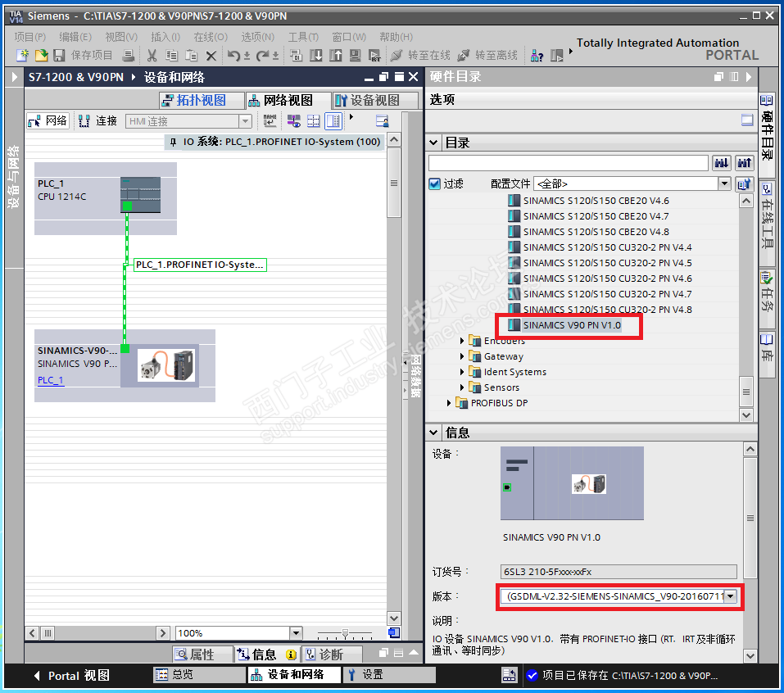Show address labels icon in network toolbar
Image resolution: width=784 pixels, height=693 pixels.
click(x=293, y=120)
